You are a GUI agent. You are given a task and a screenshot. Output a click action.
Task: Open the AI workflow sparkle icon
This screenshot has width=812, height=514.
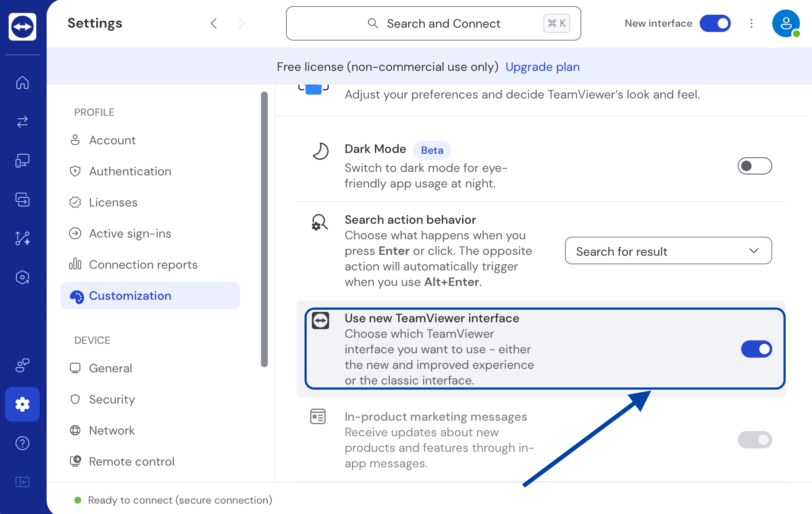point(22,238)
